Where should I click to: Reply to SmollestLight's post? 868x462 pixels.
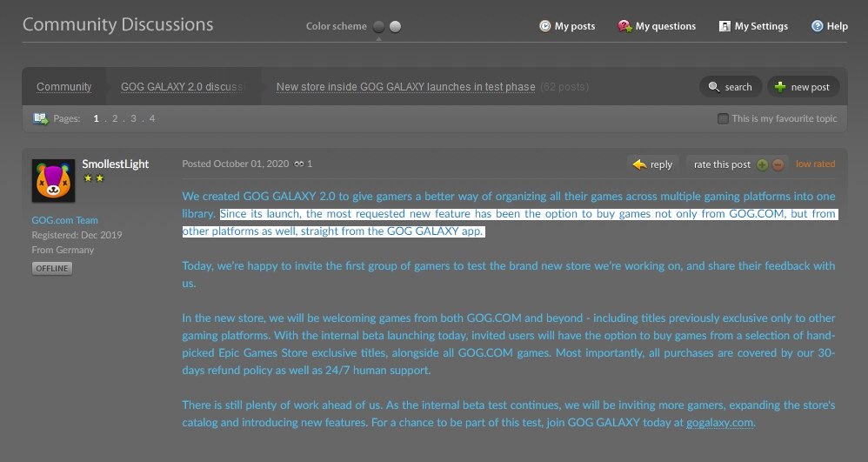tap(652, 164)
